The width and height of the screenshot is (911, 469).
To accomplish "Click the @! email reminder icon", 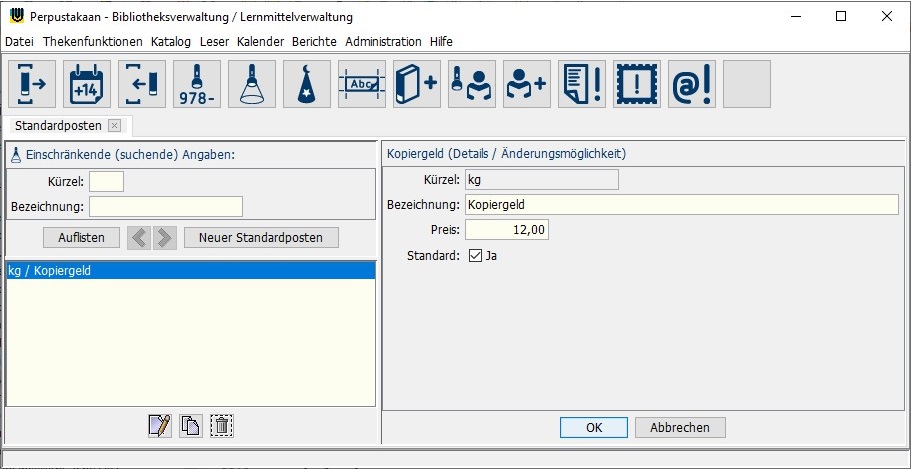I will pos(692,84).
